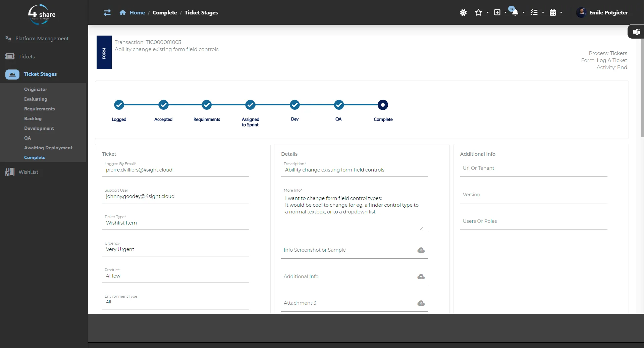This screenshot has height=348, width=644.
Task: Open the settings gear icon
Action: click(x=463, y=12)
